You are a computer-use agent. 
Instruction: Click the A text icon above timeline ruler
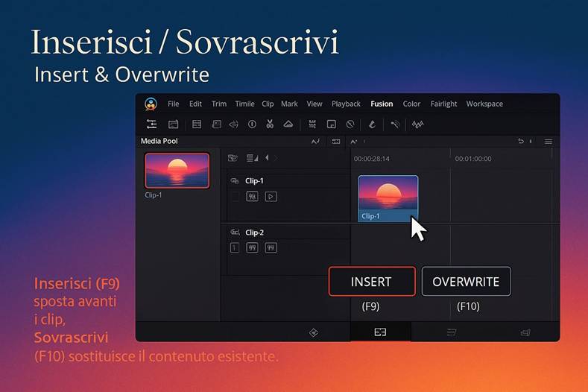354,142
